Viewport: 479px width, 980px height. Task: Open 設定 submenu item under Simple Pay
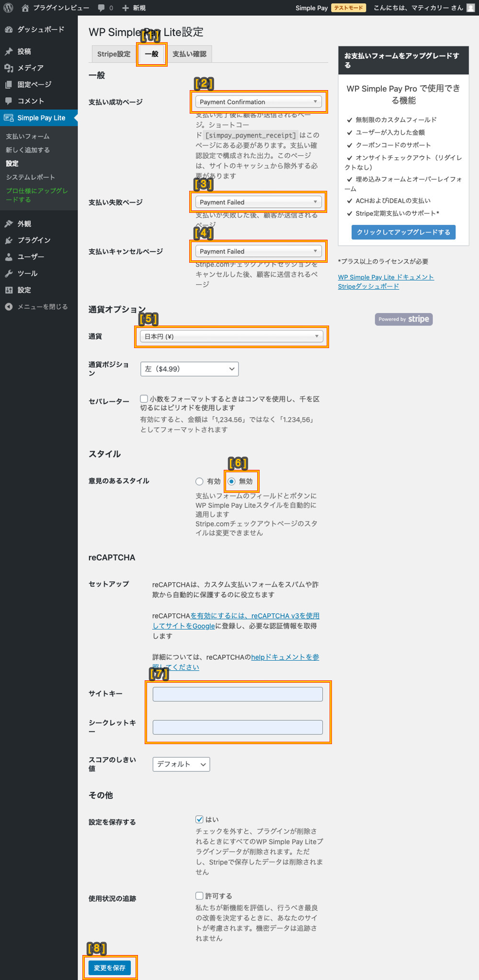pos(12,163)
